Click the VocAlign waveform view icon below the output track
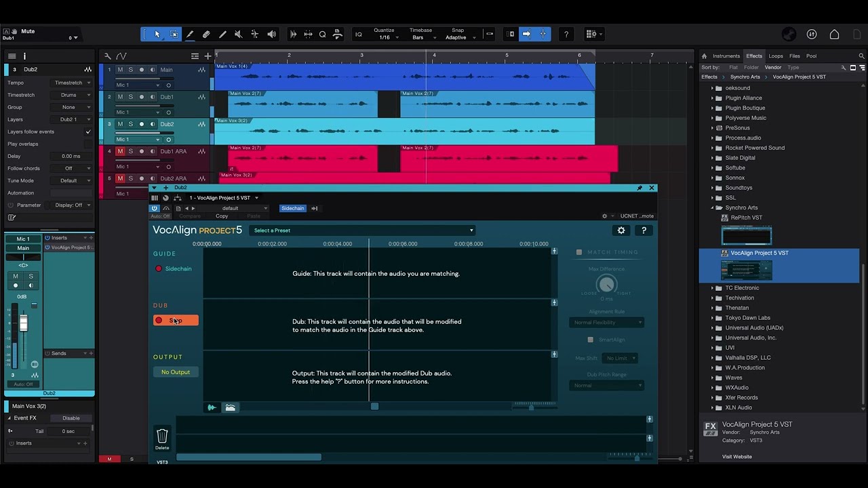868x488 pixels. (212, 407)
